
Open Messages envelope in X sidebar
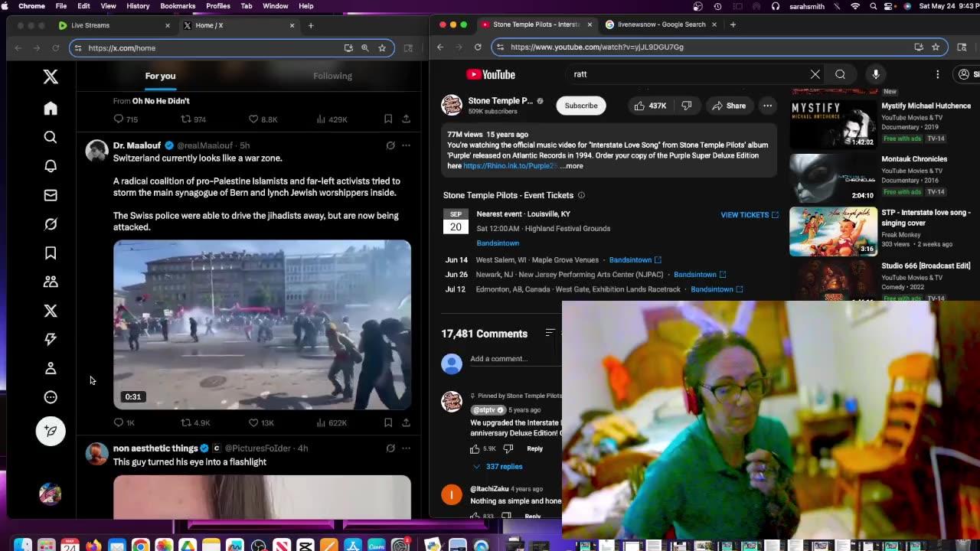pos(51,195)
